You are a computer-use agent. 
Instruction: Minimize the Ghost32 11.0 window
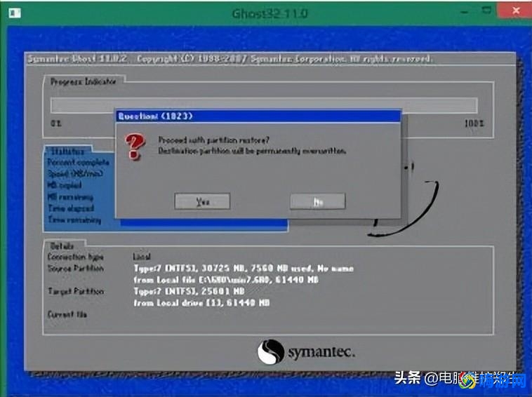pos(465,12)
